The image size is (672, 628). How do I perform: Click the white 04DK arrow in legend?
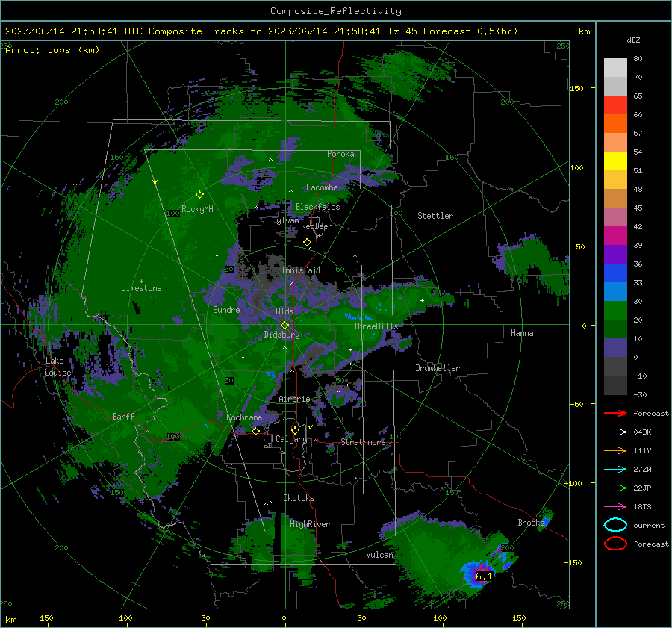tap(615, 432)
